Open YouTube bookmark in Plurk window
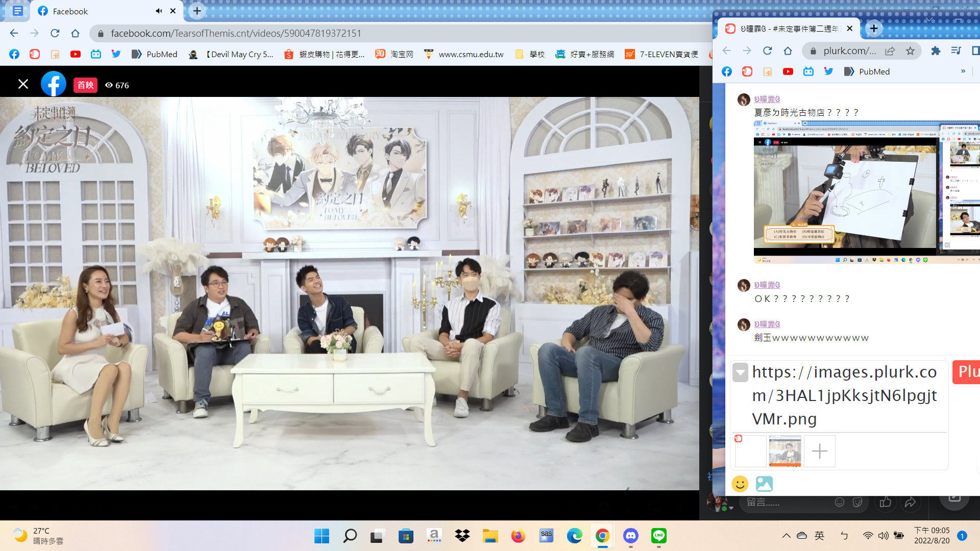 point(788,71)
